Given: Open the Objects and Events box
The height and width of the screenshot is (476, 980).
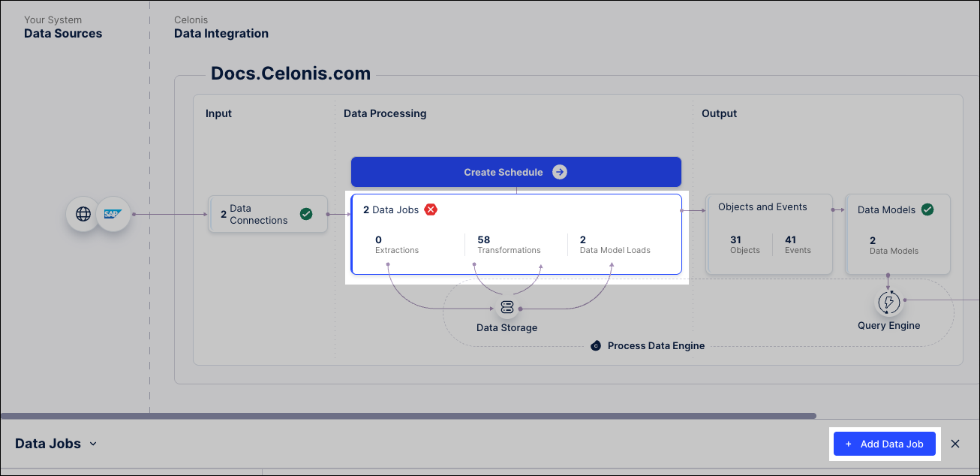Looking at the screenshot, I should (769, 233).
